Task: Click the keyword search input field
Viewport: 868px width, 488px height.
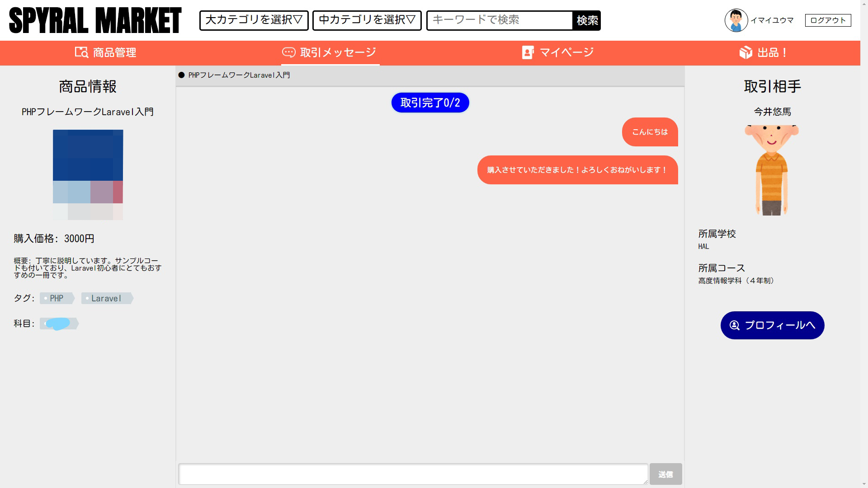Action: (500, 20)
